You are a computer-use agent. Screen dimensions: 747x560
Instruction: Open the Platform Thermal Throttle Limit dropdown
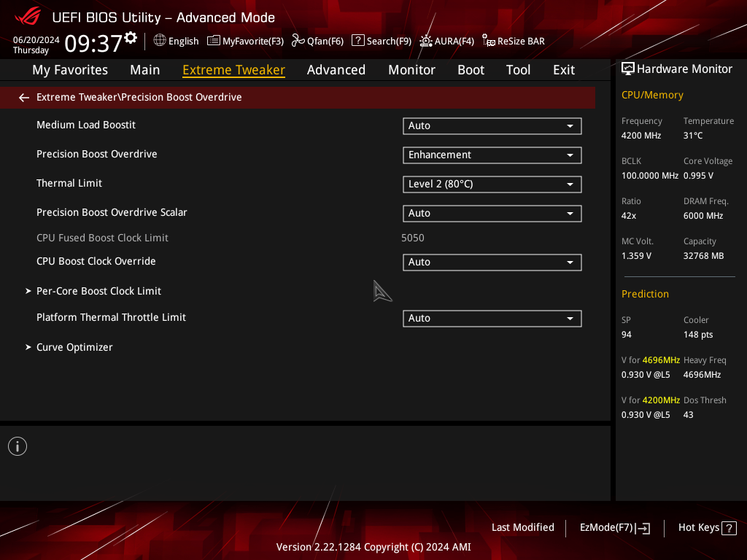tap(492, 318)
